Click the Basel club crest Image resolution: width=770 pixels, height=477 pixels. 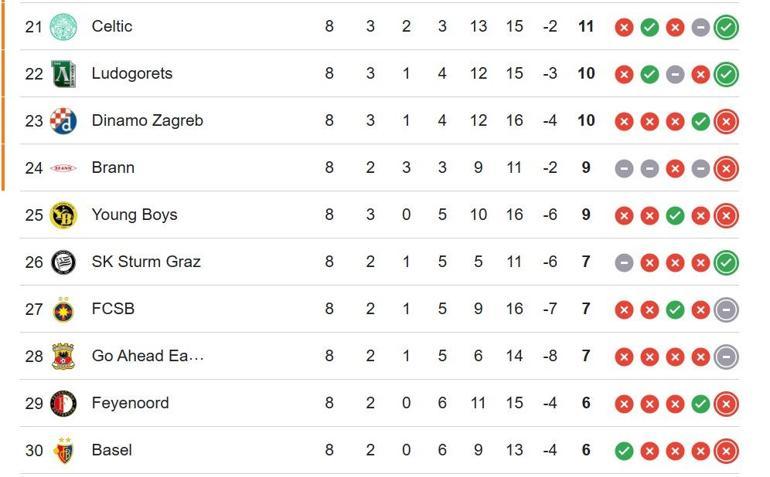click(63, 450)
